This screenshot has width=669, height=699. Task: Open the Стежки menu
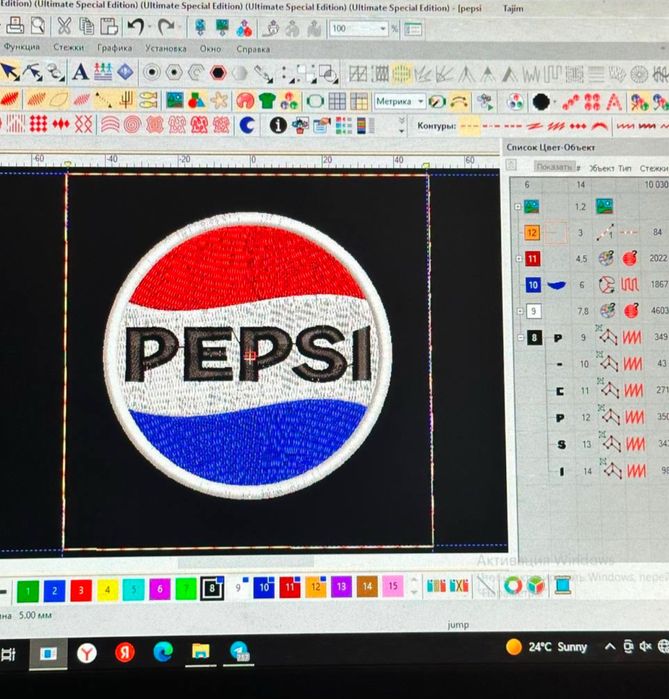point(69,47)
